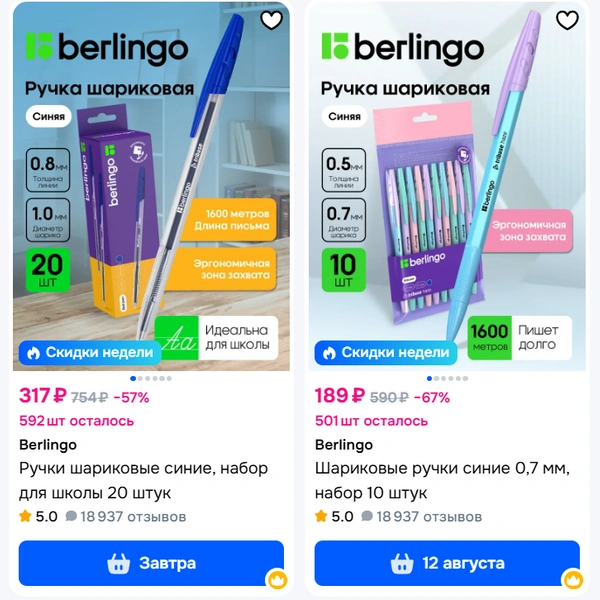
Task: Click the star rating 5.0 of left product
Action: [x=38, y=517]
